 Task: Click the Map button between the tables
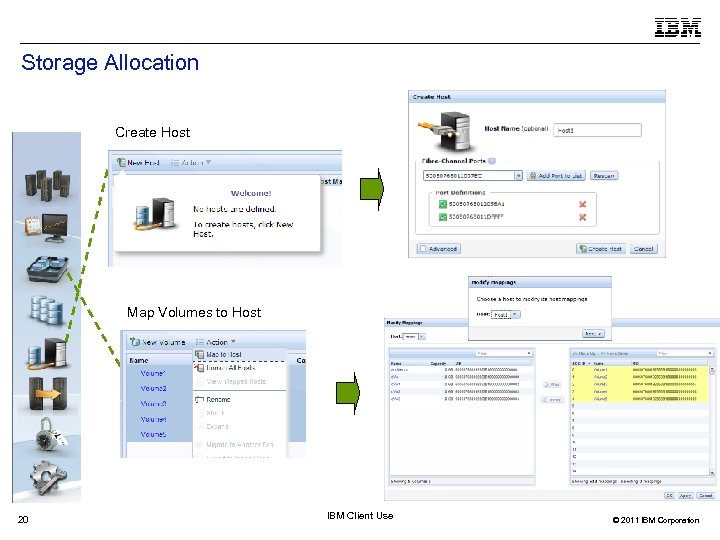[552, 384]
